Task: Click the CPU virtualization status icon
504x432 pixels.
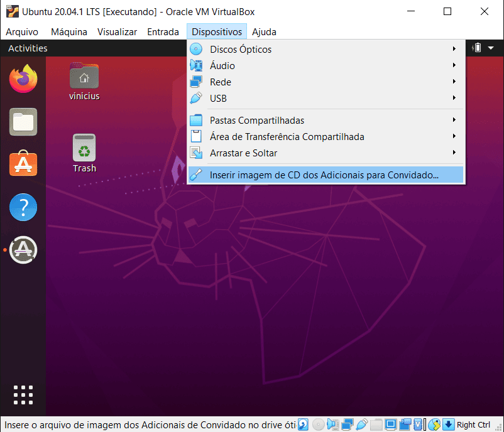Action: pyautogui.click(x=418, y=424)
